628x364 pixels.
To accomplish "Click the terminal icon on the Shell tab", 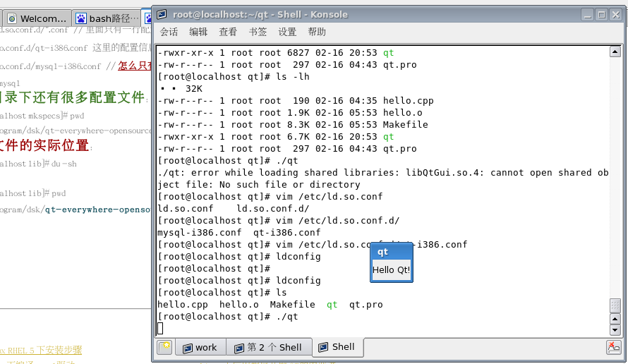I will click(x=323, y=347).
